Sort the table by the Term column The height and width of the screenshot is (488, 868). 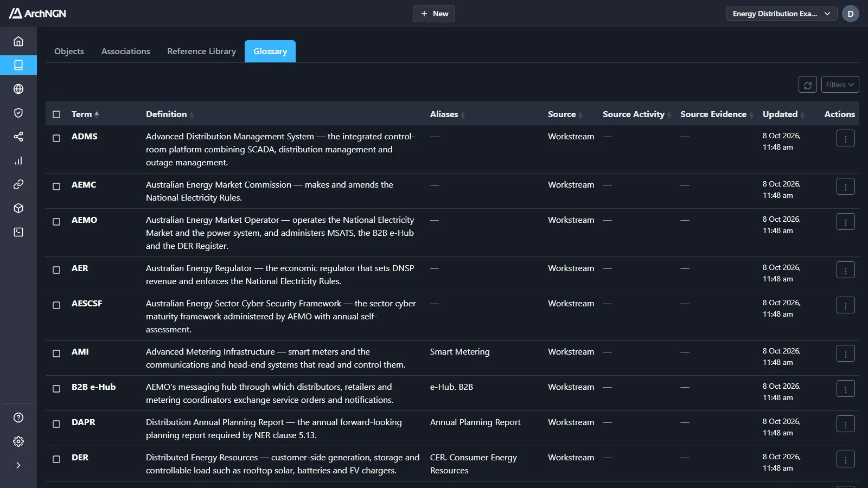coord(85,114)
